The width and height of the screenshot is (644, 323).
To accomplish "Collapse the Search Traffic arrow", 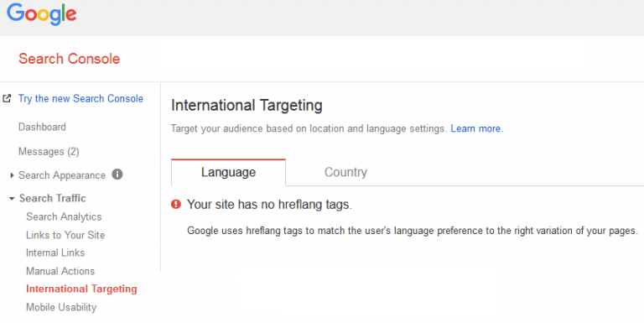I will coord(12,199).
